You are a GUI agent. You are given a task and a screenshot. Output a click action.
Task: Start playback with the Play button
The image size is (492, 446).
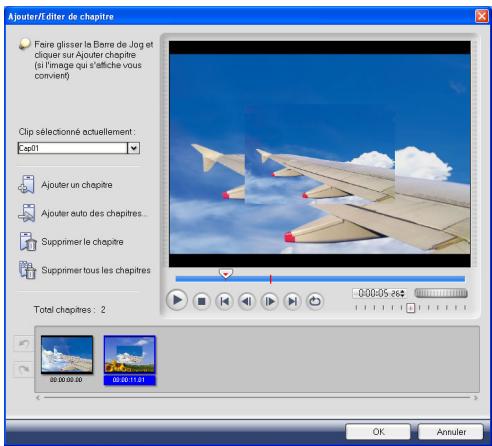pyautogui.click(x=177, y=300)
